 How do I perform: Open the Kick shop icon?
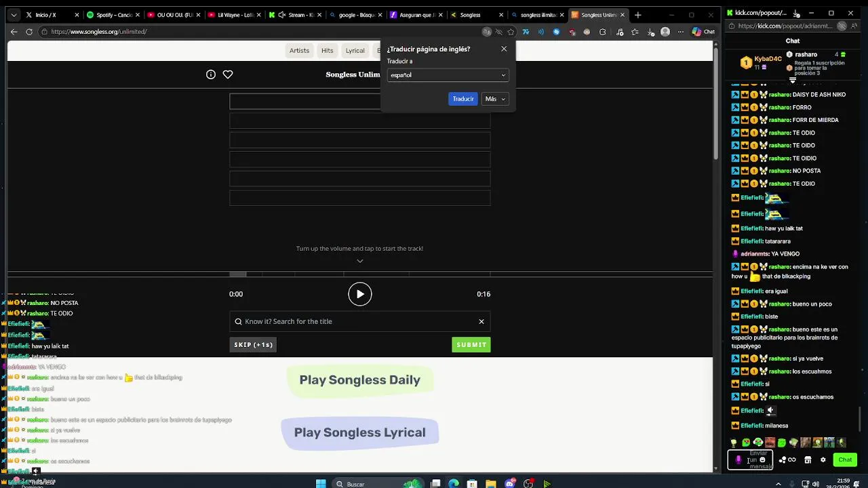pyautogui.click(x=808, y=460)
